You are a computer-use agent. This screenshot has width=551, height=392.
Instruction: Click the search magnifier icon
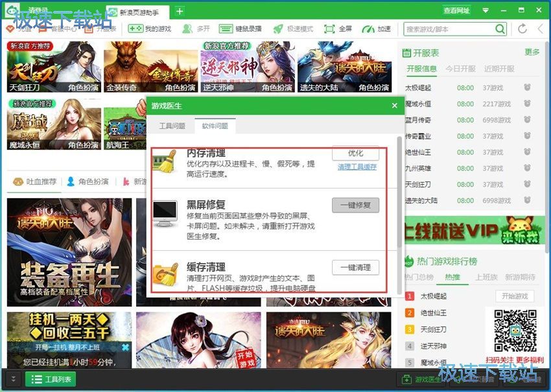coord(500,29)
